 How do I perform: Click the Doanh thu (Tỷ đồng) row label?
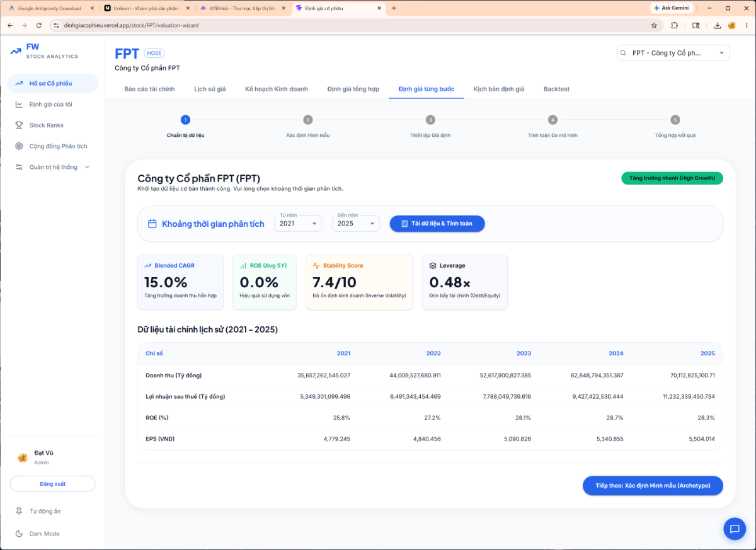pyautogui.click(x=173, y=375)
